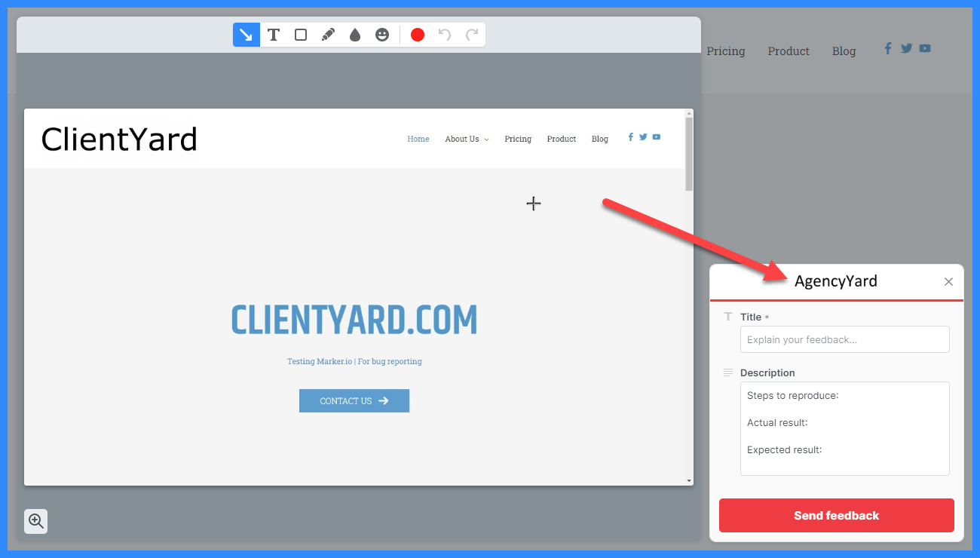Click the CONTACT US button
980x558 pixels.
pos(354,400)
